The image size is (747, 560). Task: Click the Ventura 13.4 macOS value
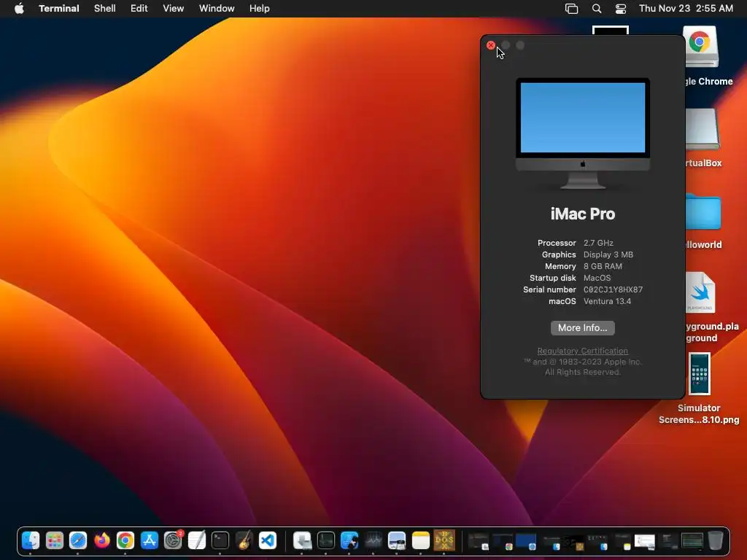(608, 301)
